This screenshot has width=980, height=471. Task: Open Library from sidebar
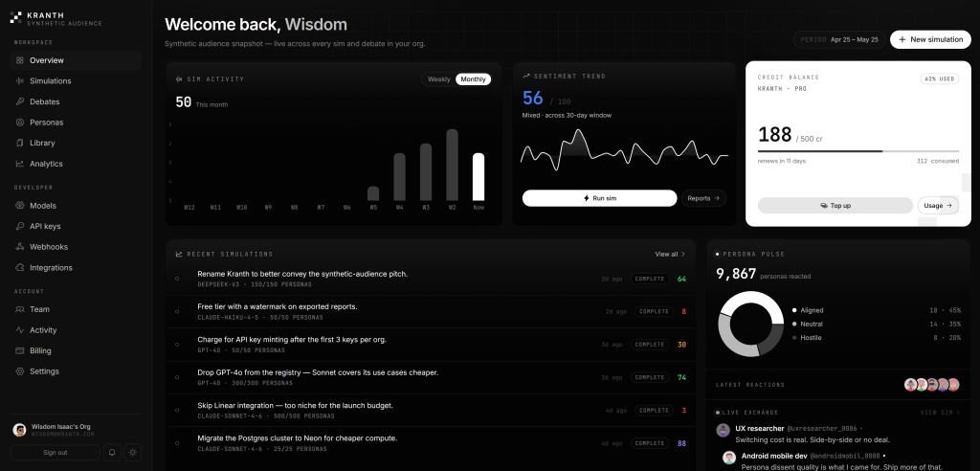(76, 143)
